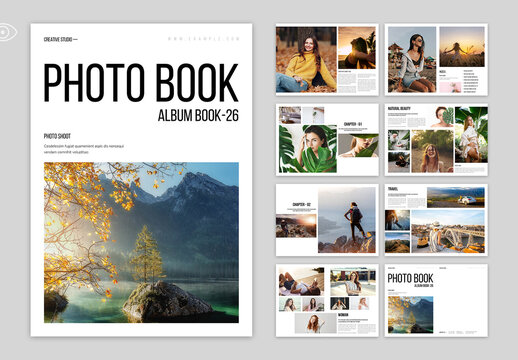The image size is (518, 360).
Task: Open the hiker standing on cliff photo
Action: click(347, 220)
